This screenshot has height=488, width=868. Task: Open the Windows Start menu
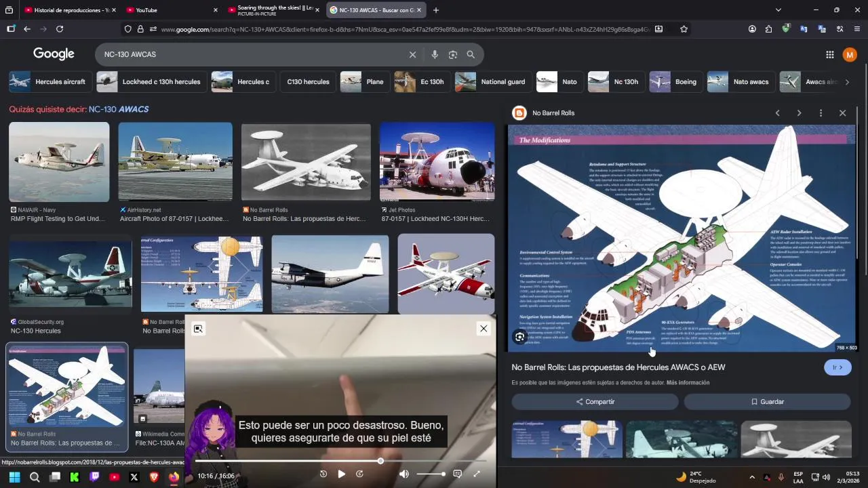pyautogui.click(x=14, y=477)
